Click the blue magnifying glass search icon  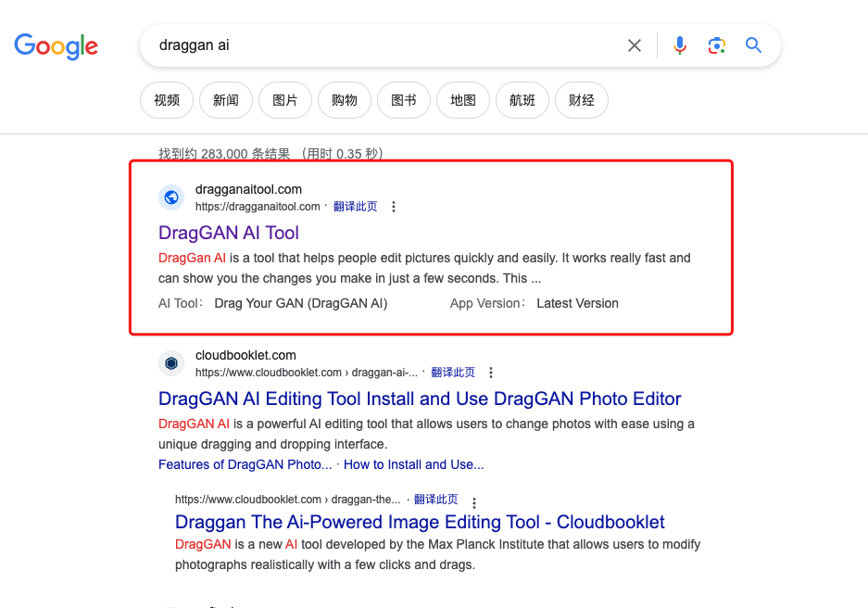point(752,44)
